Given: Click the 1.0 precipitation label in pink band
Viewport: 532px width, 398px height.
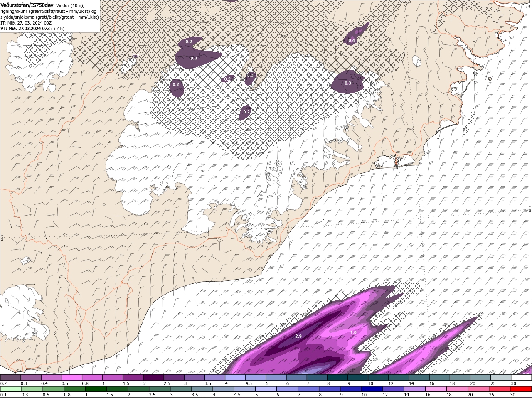Looking at the screenshot, I should [353, 332].
